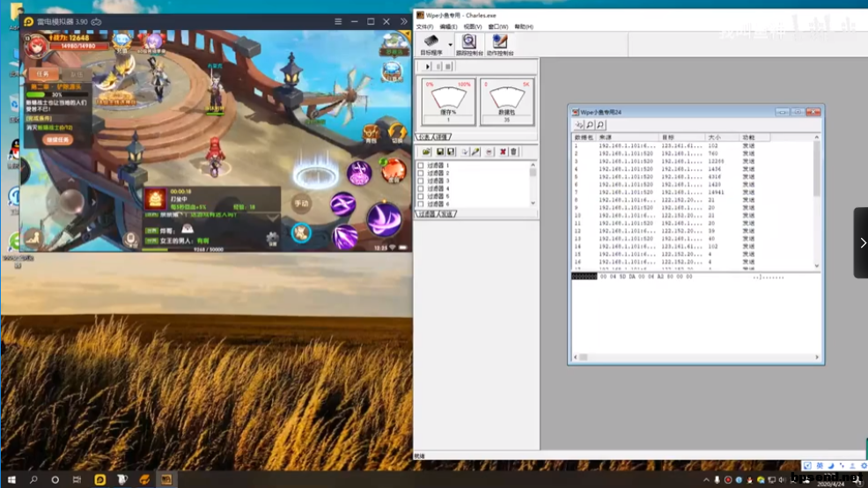Open the 文件(F) menu
The height and width of the screenshot is (488, 868).
coord(424,27)
